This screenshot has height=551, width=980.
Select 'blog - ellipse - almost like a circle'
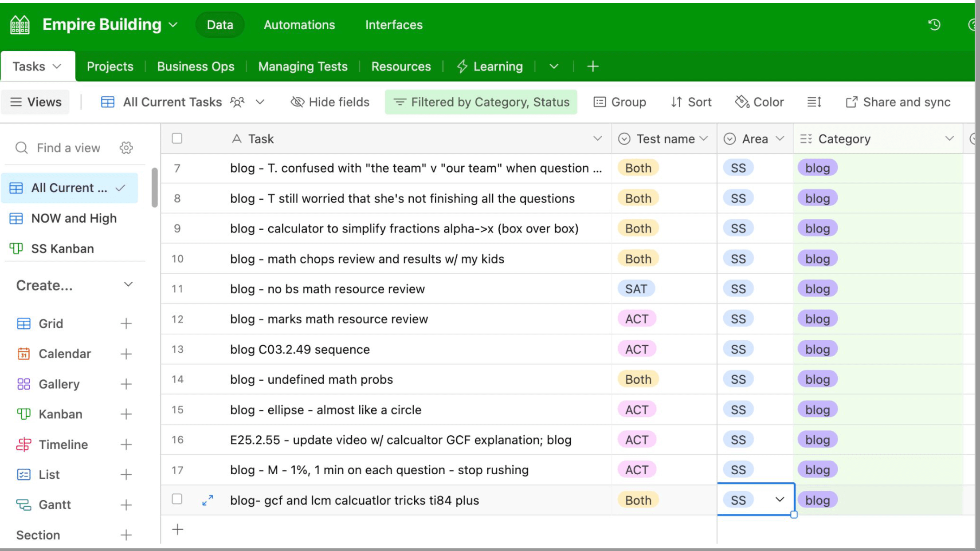(x=325, y=409)
